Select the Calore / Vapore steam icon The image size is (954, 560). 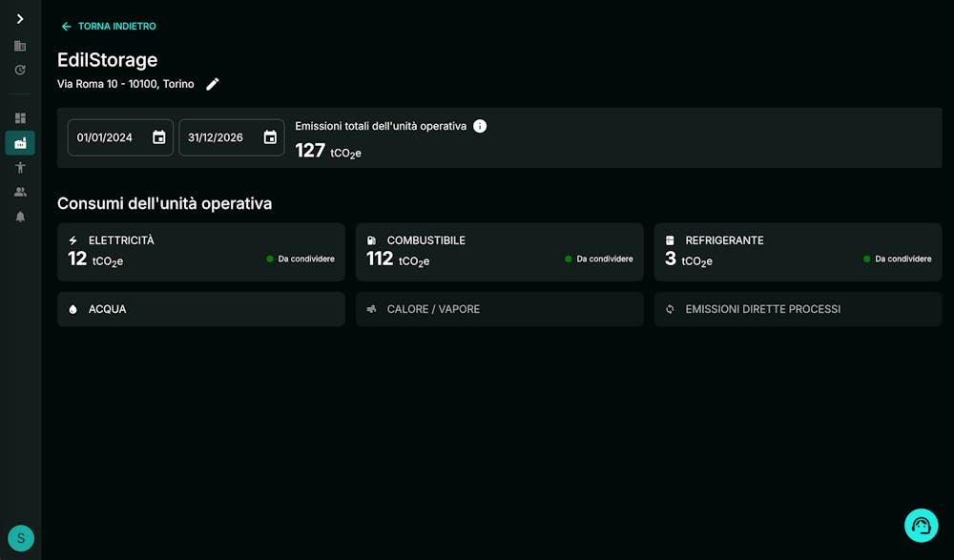(x=373, y=308)
